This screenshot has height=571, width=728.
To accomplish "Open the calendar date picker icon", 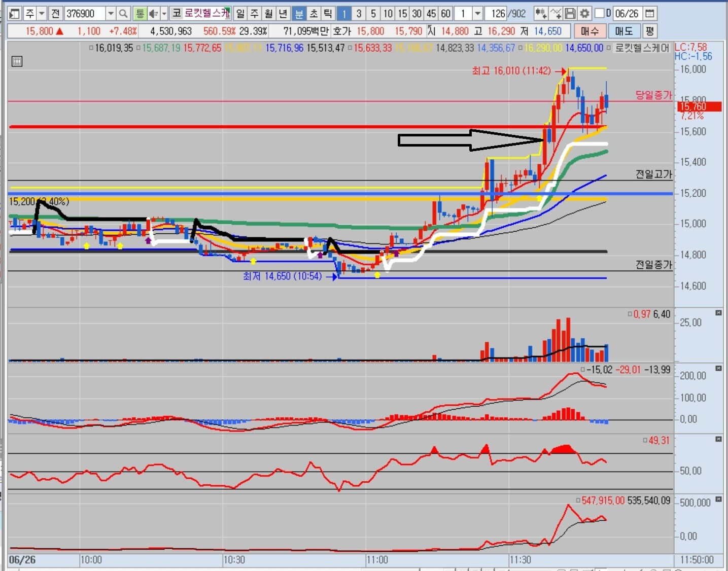I will (x=650, y=14).
